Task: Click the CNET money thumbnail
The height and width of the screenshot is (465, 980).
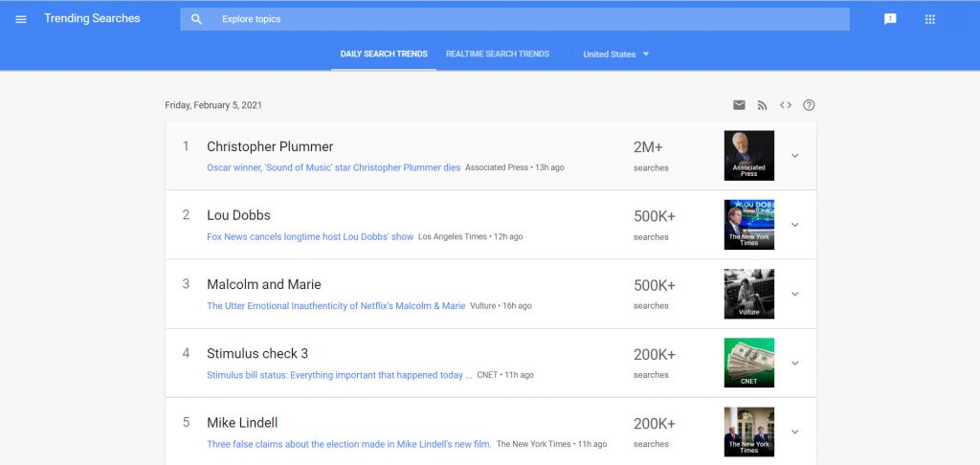Action: pos(748,363)
